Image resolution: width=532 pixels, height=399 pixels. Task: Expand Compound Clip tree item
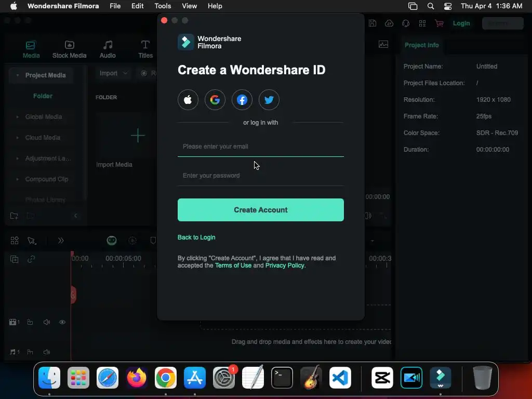click(x=17, y=179)
